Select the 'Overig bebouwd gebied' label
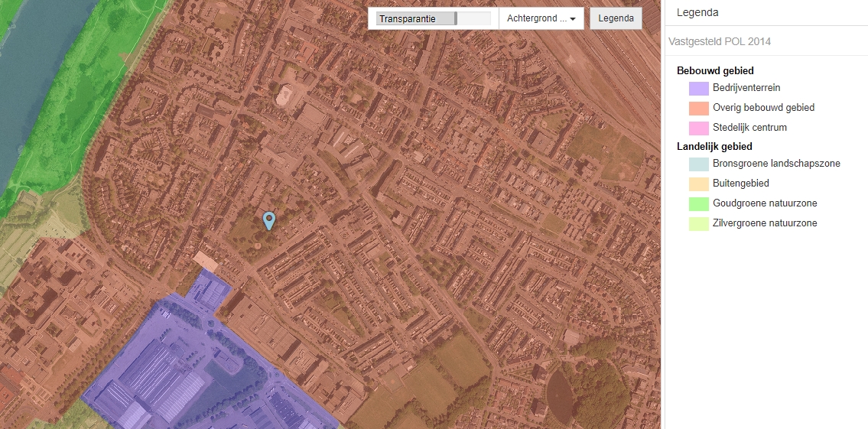The image size is (868, 429). click(763, 107)
